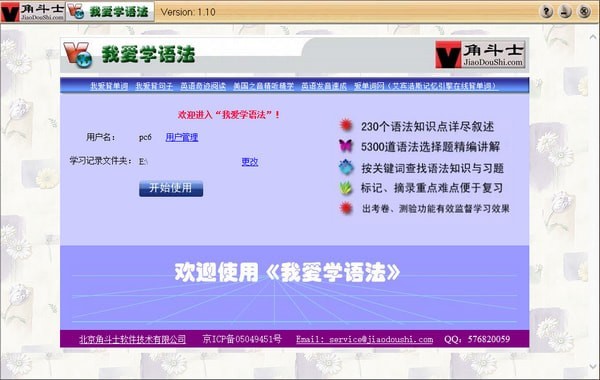Viewport: 600px width, 380px height.
Task: Click the 京ICP备05049451号 footer text
Action: click(x=242, y=339)
